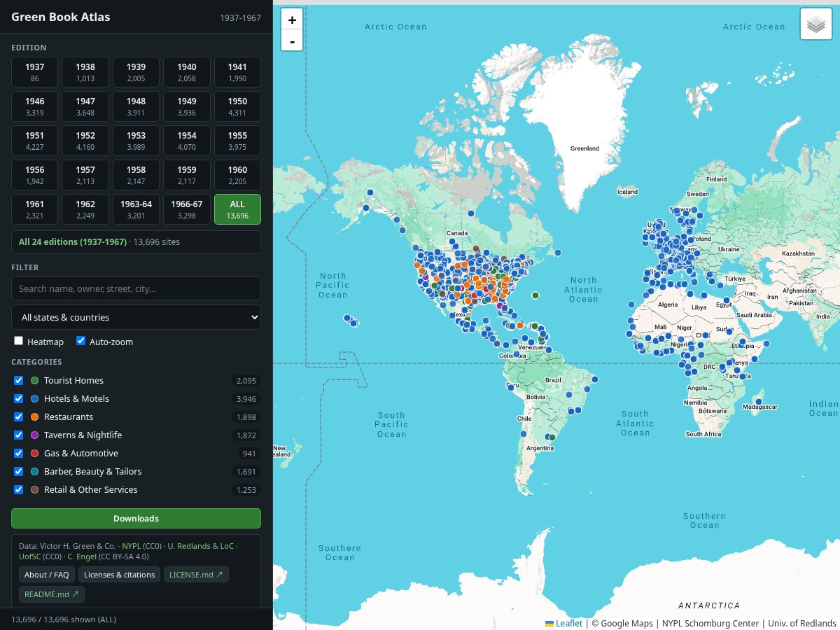Viewport: 840px width, 630px height.
Task: Uncheck the Tourist Homes category
Action: click(x=19, y=380)
